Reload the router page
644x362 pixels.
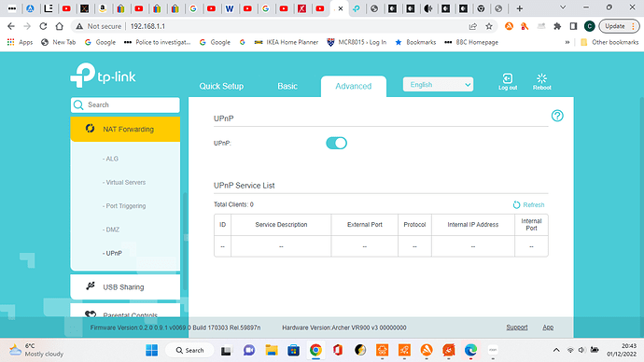(x=43, y=26)
